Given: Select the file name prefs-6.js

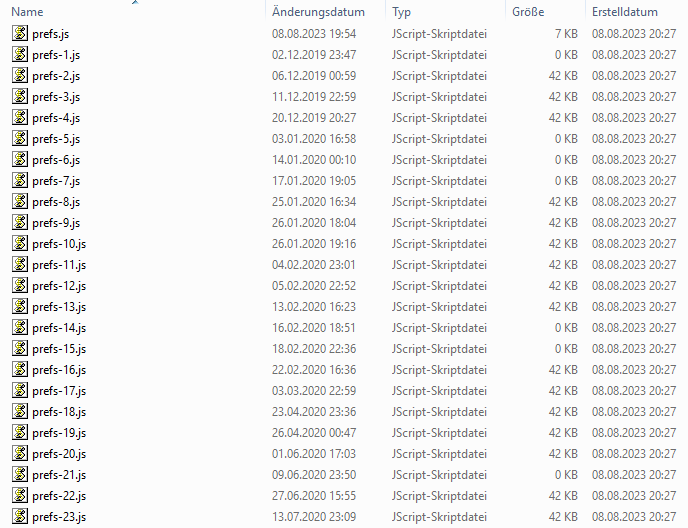Looking at the screenshot, I should (x=56, y=160).
